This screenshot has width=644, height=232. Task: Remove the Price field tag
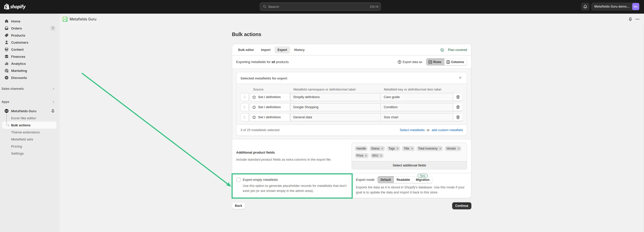(366, 156)
